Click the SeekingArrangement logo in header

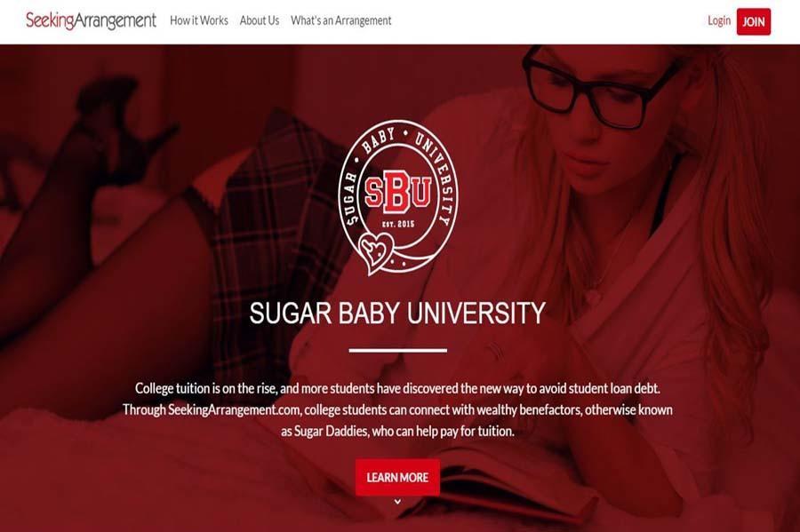click(x=91, y=21)
